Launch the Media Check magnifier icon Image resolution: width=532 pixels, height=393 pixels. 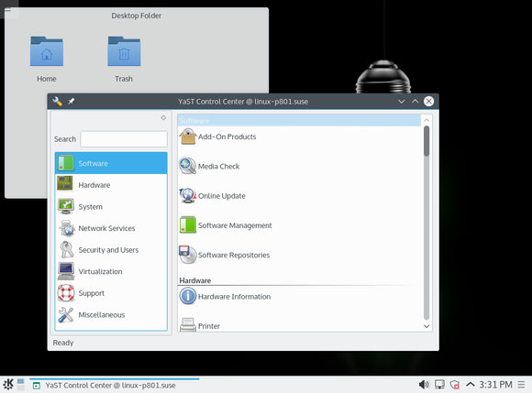click(188, 166)
